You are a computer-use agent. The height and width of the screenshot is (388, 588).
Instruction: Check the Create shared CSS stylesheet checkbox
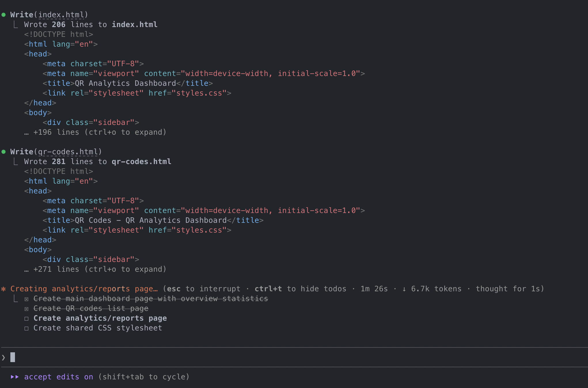(x=26, y=328)
